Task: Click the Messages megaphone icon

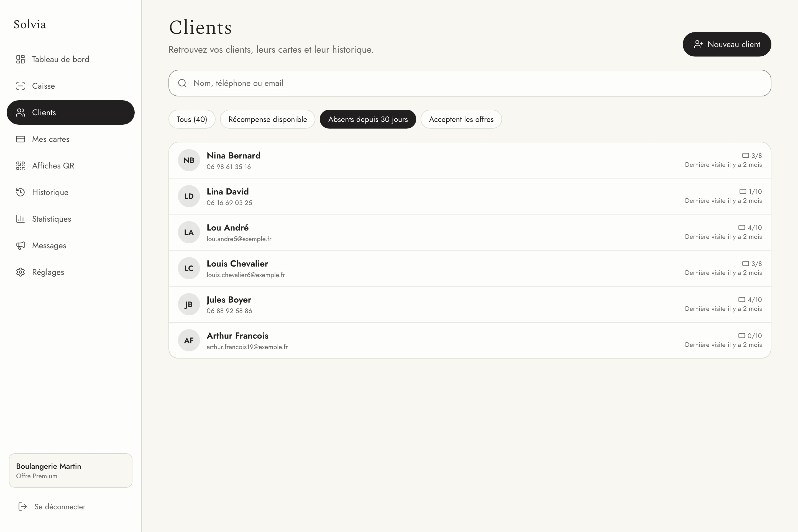Action: 20,246
